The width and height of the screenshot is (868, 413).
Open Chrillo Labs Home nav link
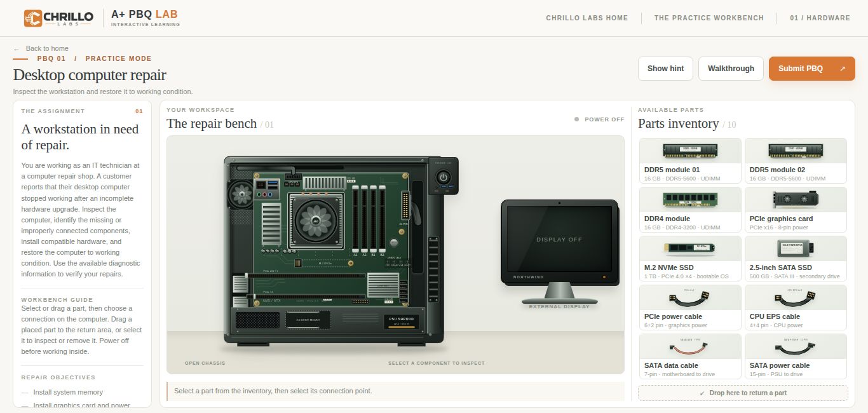tap(587, 18)
